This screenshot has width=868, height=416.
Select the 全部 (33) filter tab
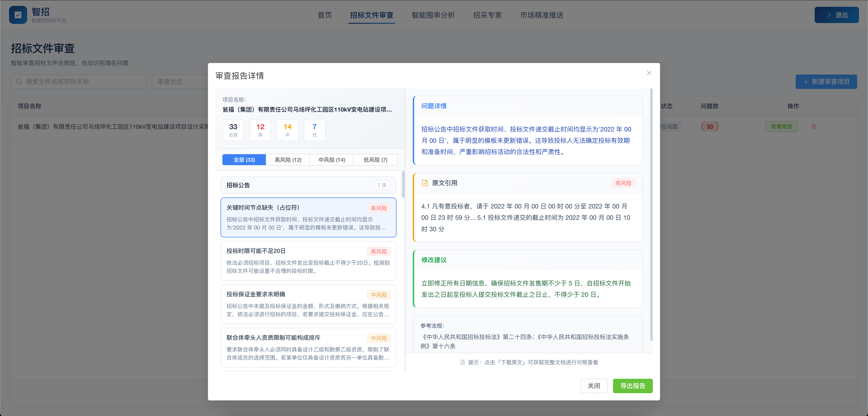244,159
